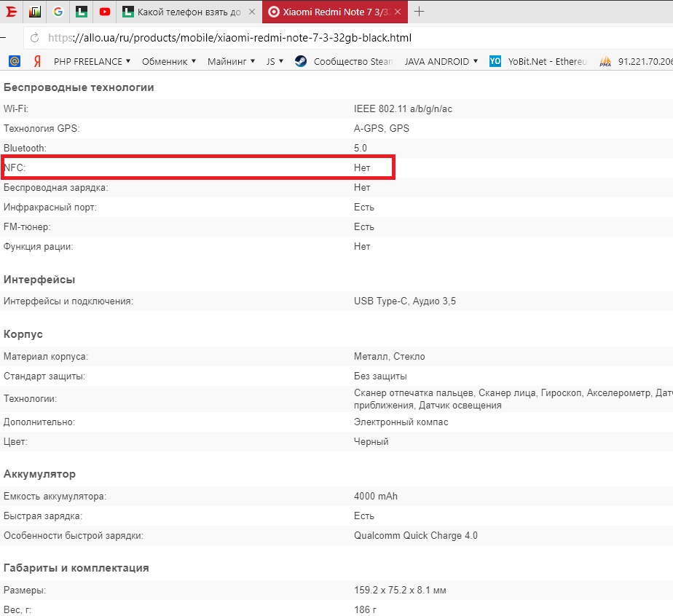The image size is (673, 616).
Task: Click the 'USB Type-C, Аудио 3,5' value
Action: (x=405, y=301)
